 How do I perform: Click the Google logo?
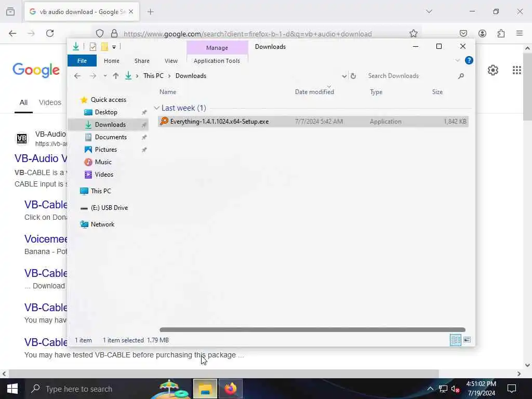point(36,70)
